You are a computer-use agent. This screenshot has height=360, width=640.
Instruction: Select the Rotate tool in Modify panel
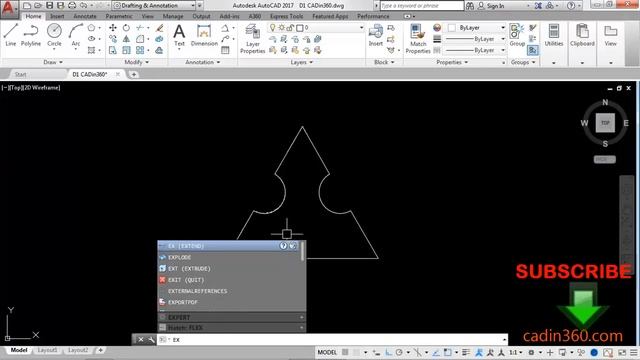(126, 28)
